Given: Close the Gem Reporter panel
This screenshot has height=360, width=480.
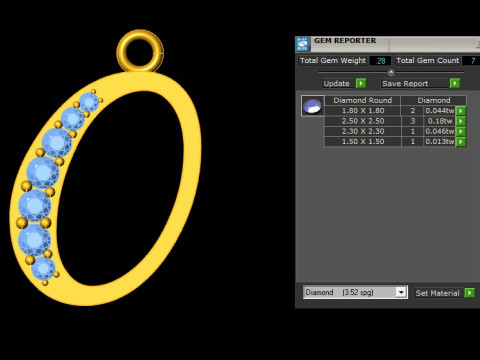Looking at the screenshot, I should pos(477,44).
